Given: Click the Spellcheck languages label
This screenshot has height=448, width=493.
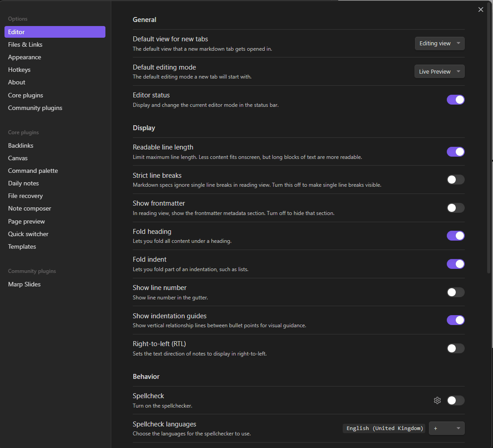Looking at the screenshot, I should [164, 424].
